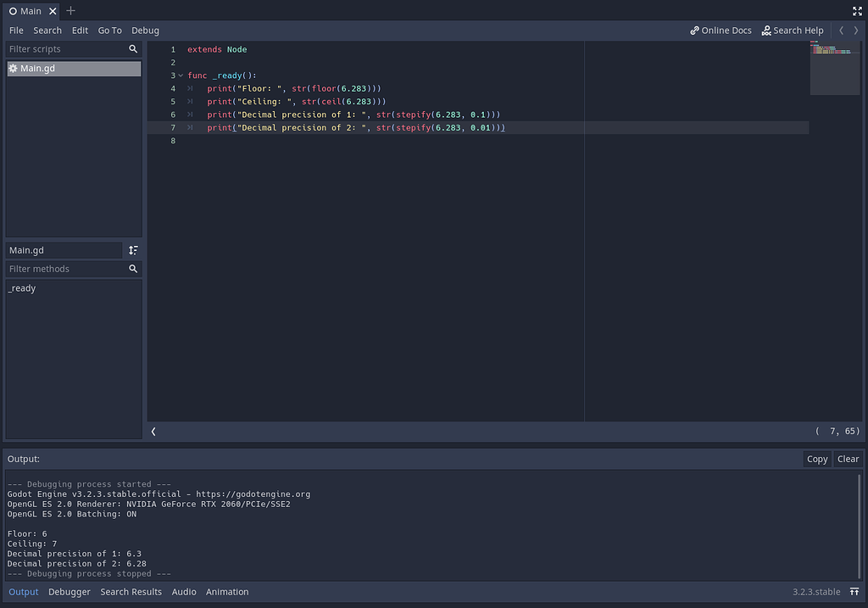Open Search Help via its book icon

[764, 30]
